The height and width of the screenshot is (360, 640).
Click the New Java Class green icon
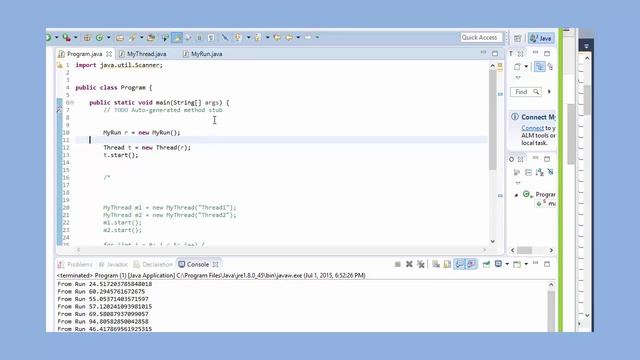[100, 38]
